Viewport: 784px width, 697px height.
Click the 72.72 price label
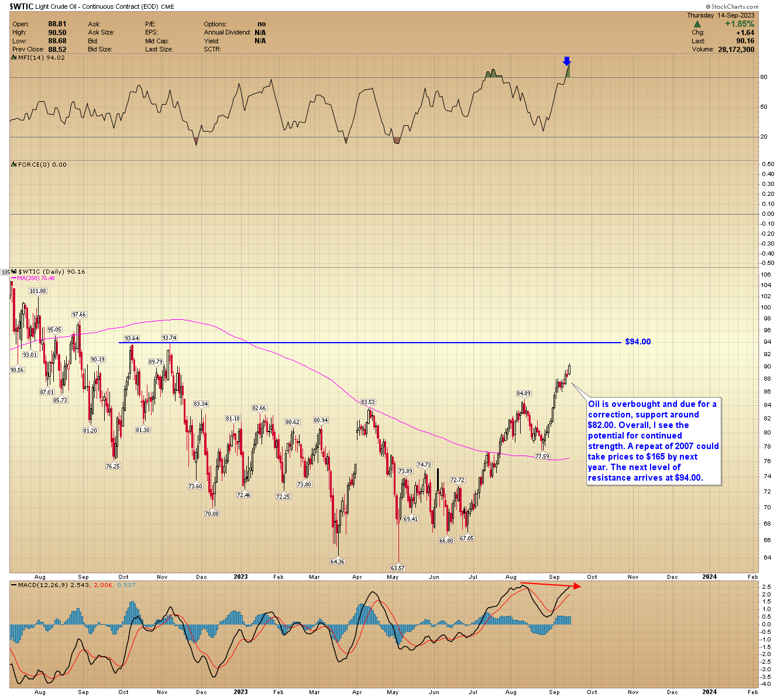pyautogui.click(x=457, y=480)
